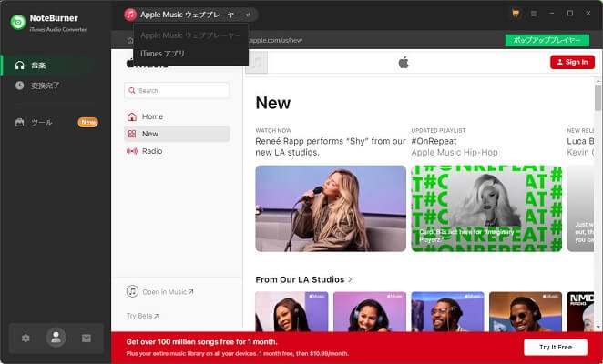This screenshot has height=364, width=603.
Task: Click the #OnRepeat playlist title text
Action: click(434, 141)
